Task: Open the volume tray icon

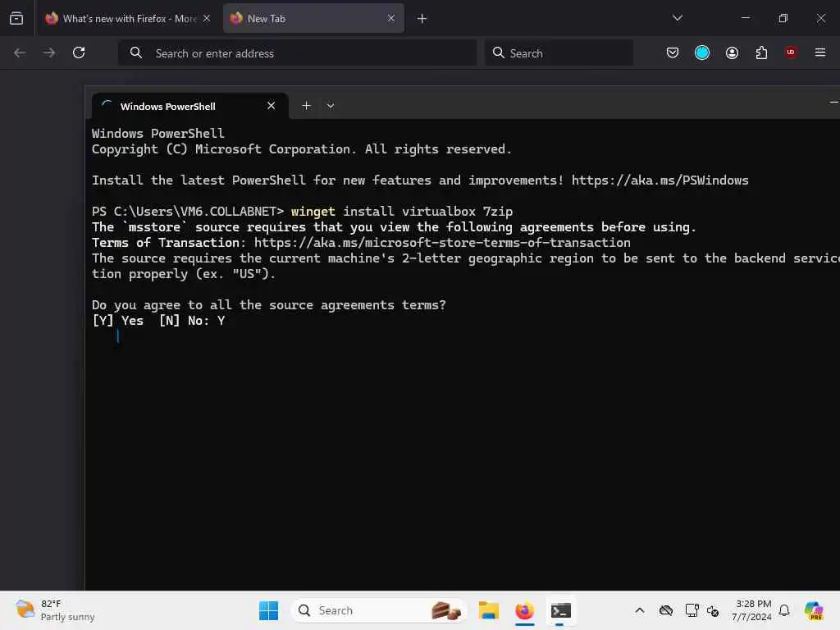Action: [713, 610]
